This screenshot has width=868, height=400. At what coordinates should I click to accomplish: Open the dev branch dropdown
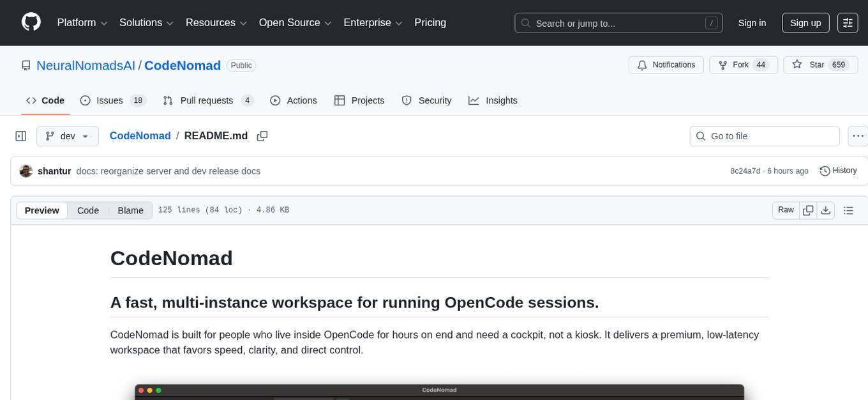point(68,136)
